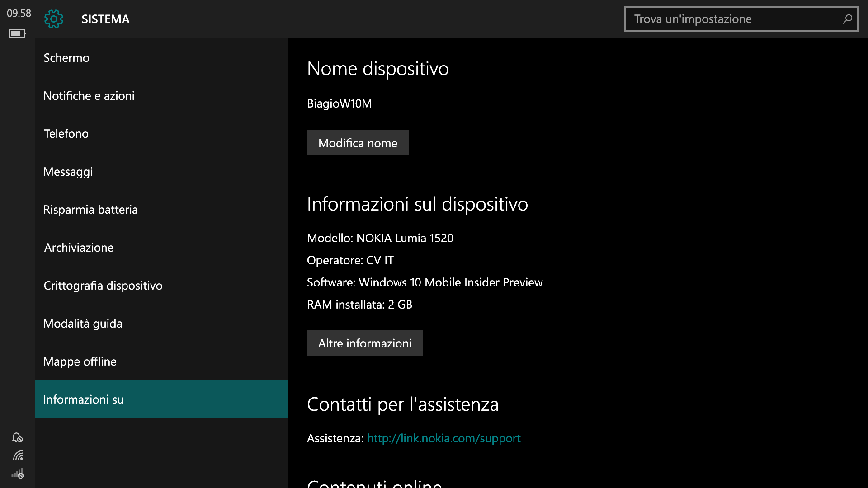Viewport: 868px width, 488px height.
Task: Open Notifiche e azioni
Action: 161,96
